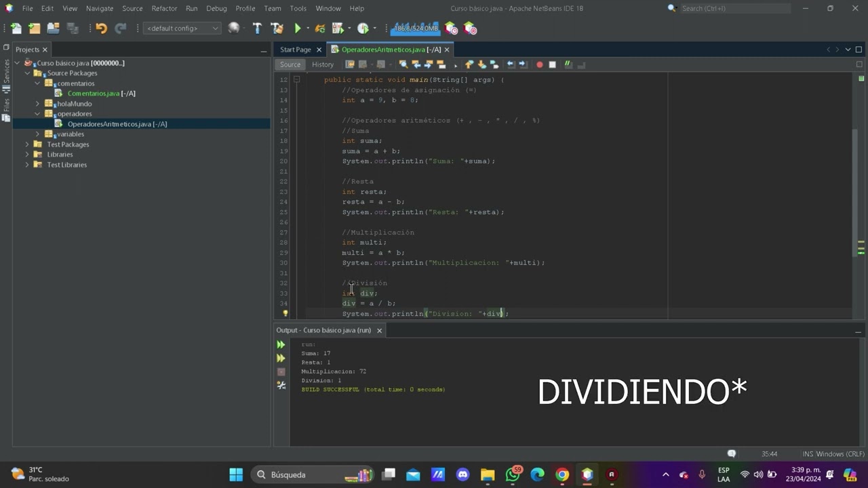Click the Next Bookmark editor icon

click(x=481, y=64)
